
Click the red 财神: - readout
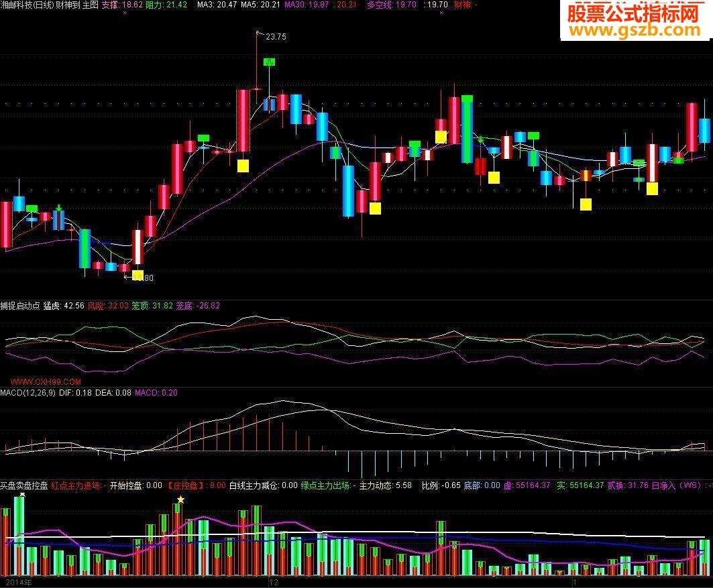point(465,5)
